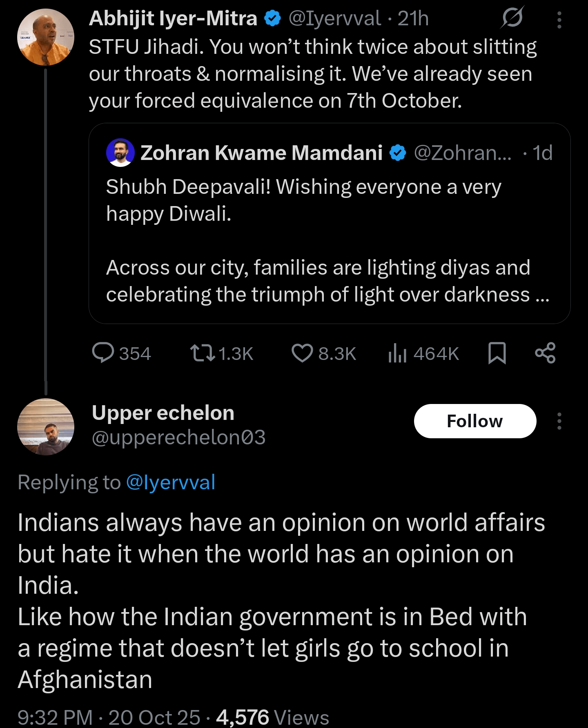The image size is (588, 728).
Task: Open the @Iyervval mention link
Action: (170, 482)
